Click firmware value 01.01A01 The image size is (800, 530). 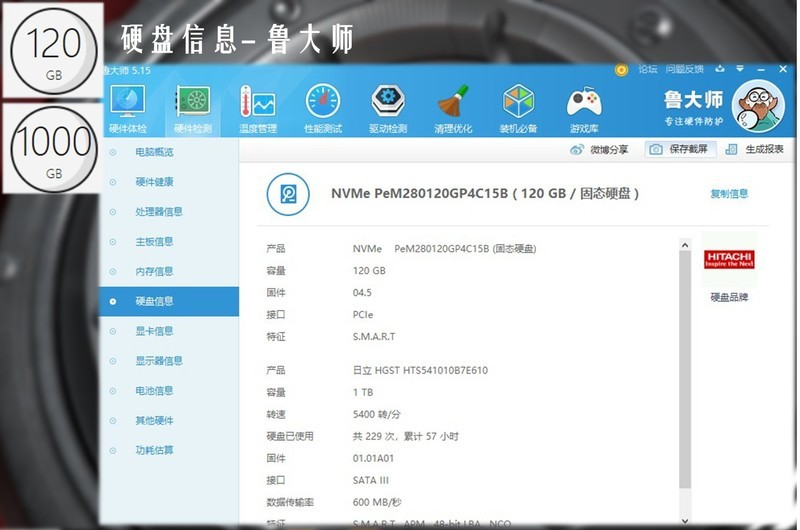373,458
